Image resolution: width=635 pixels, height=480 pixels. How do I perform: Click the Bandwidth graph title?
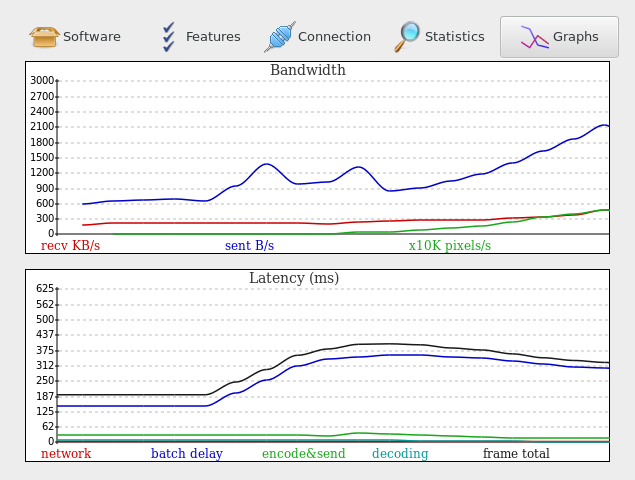[308, 70]
